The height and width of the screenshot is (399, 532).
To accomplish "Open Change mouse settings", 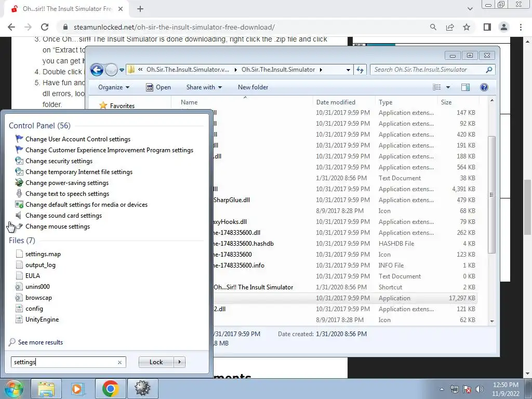I will pos(57,226).
